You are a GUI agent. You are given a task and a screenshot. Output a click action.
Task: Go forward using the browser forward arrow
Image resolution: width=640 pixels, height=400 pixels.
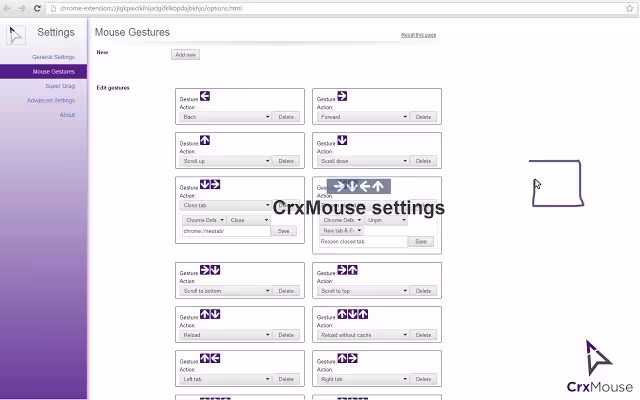[22, 8]
